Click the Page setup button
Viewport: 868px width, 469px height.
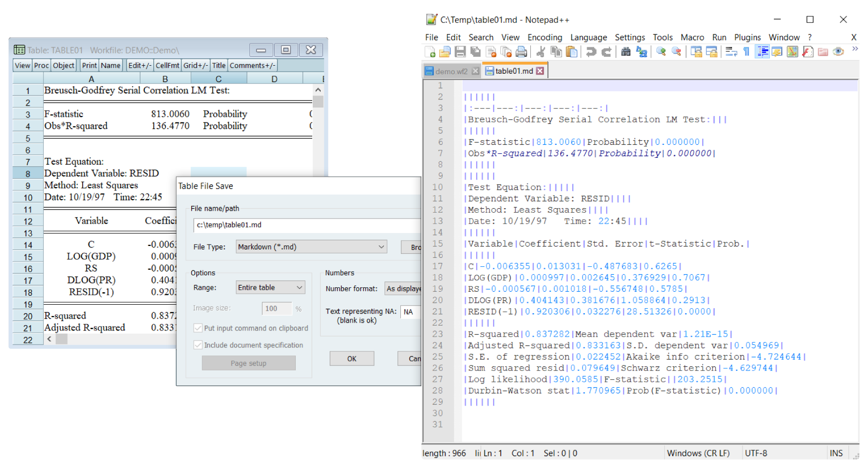pos(248,363)
